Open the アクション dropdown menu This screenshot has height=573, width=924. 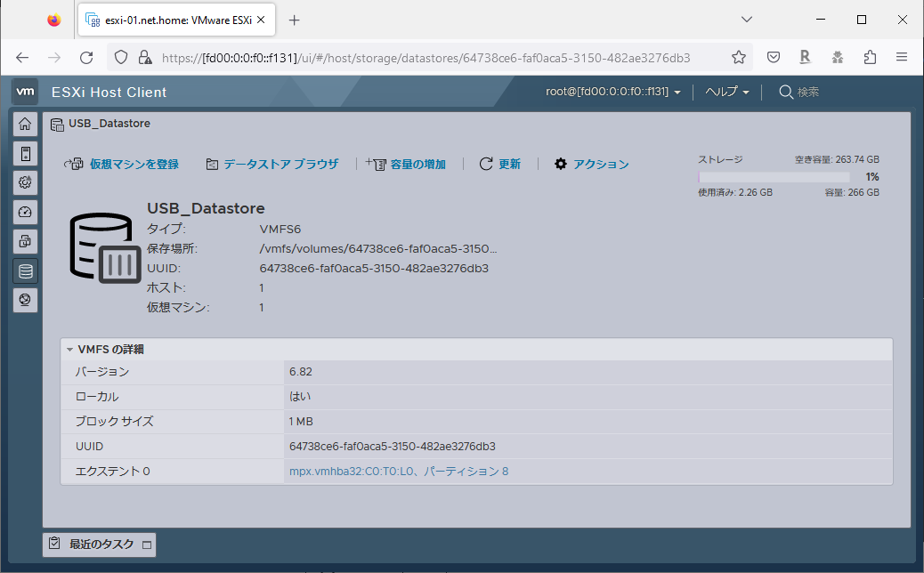(591, 164)
